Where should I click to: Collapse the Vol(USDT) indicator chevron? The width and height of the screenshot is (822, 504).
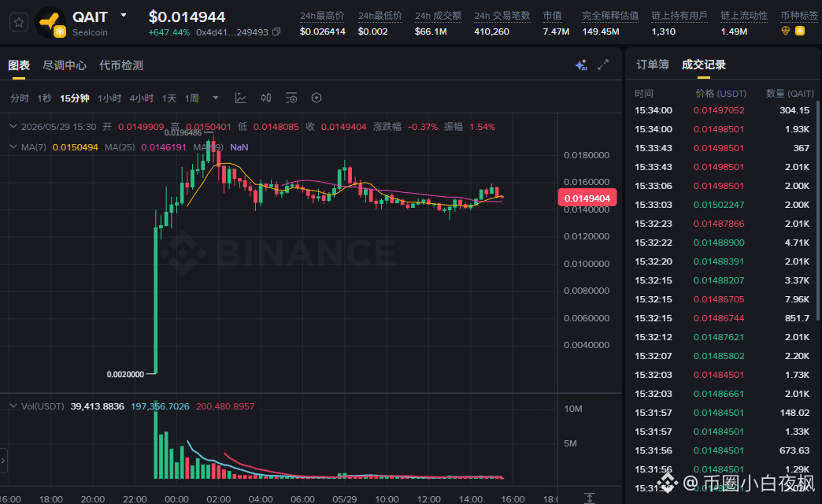(13, 406)
